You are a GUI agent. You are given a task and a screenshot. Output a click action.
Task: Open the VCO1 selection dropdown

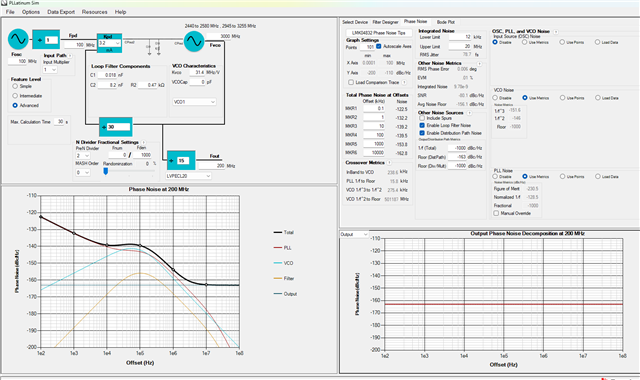(194, 102)
